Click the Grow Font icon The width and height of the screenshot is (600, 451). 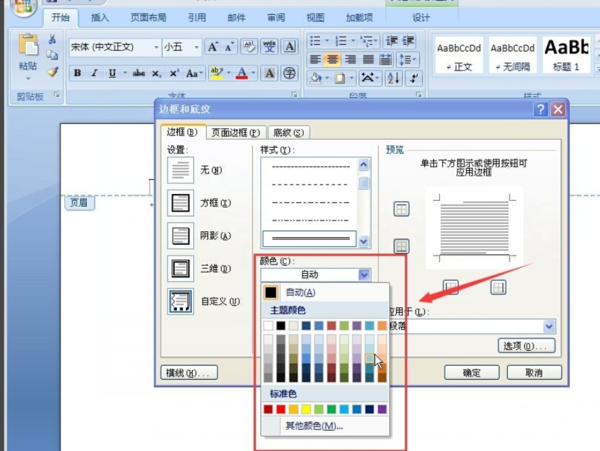(x=212, y=47)
